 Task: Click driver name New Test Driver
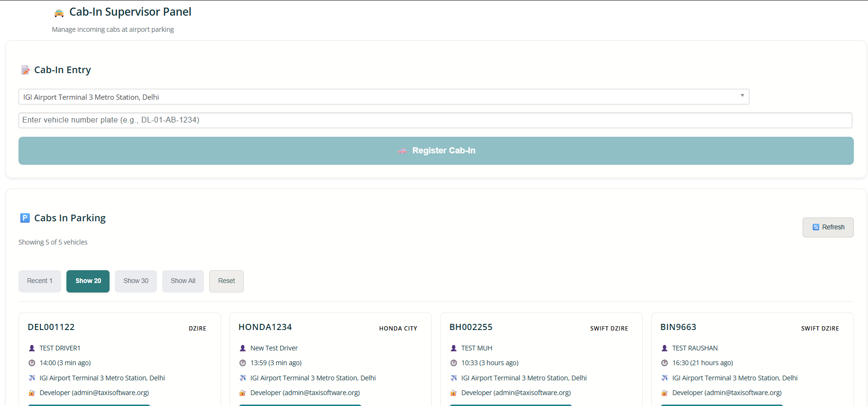pos(274,348)
